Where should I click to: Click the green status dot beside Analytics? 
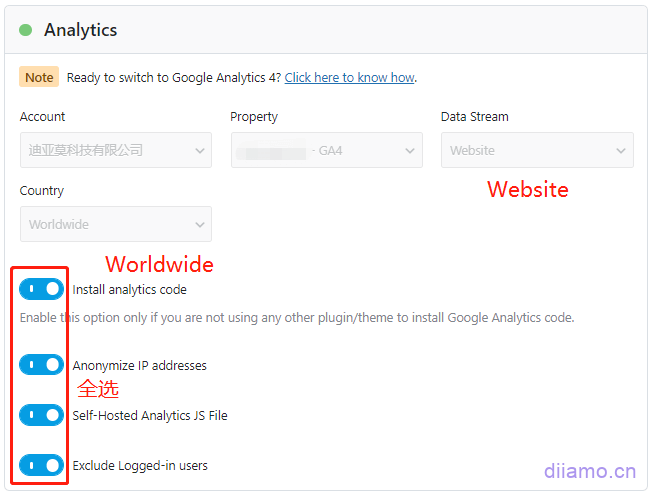[x=26, y=30]
